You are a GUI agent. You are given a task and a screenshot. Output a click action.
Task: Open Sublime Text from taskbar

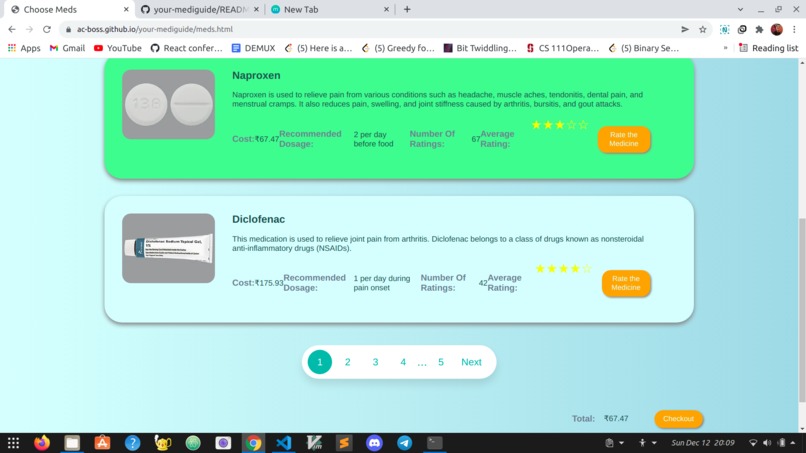[x=344, y=443]
